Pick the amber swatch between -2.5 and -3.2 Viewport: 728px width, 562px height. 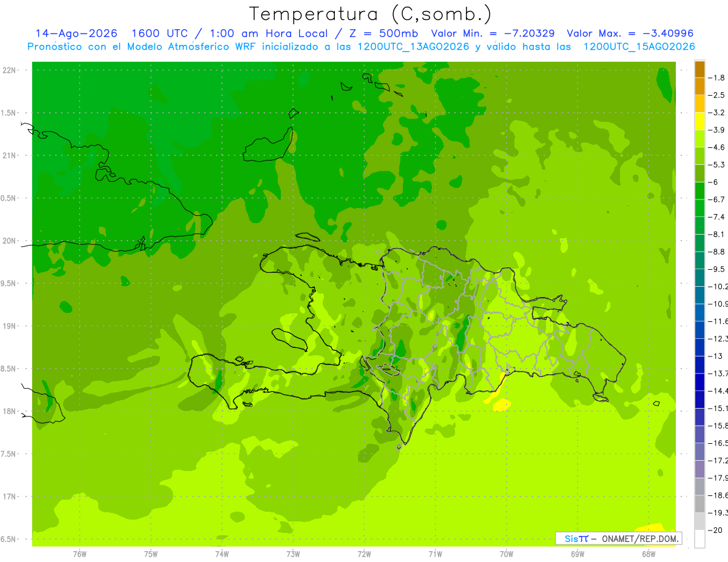coord(699,104)
